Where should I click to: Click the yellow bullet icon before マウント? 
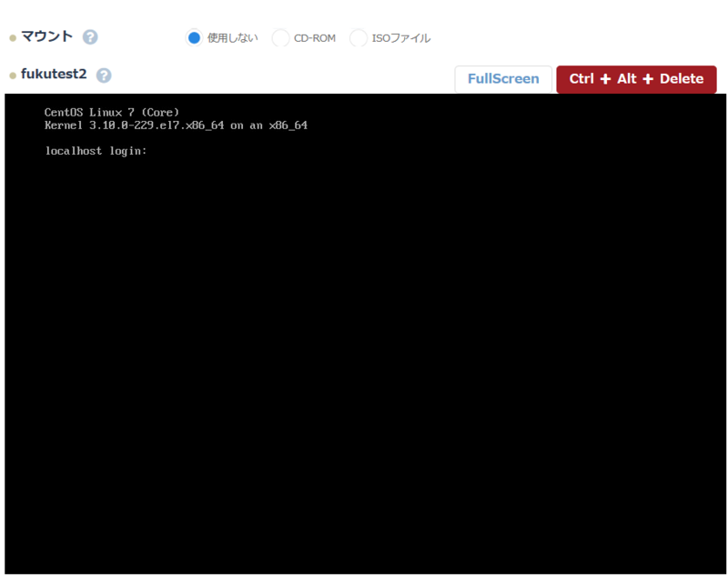click(x=11, y=36)
